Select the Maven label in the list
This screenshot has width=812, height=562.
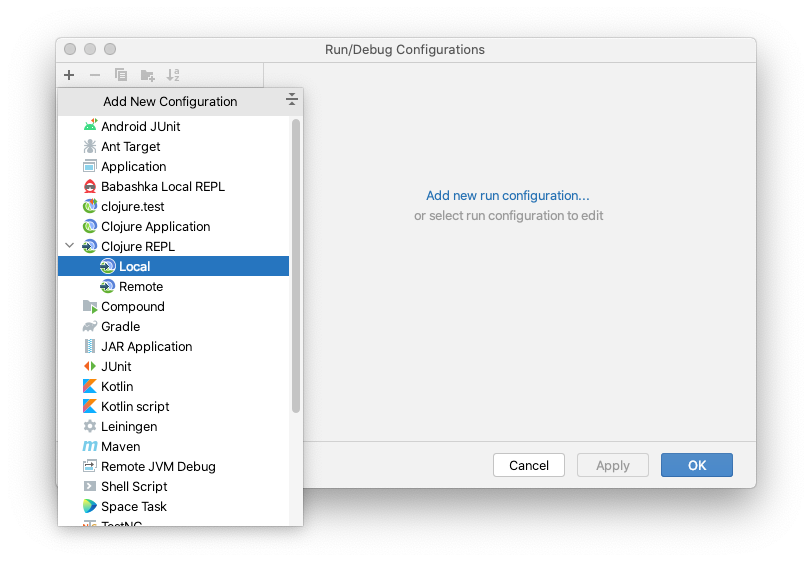(121, 446)
